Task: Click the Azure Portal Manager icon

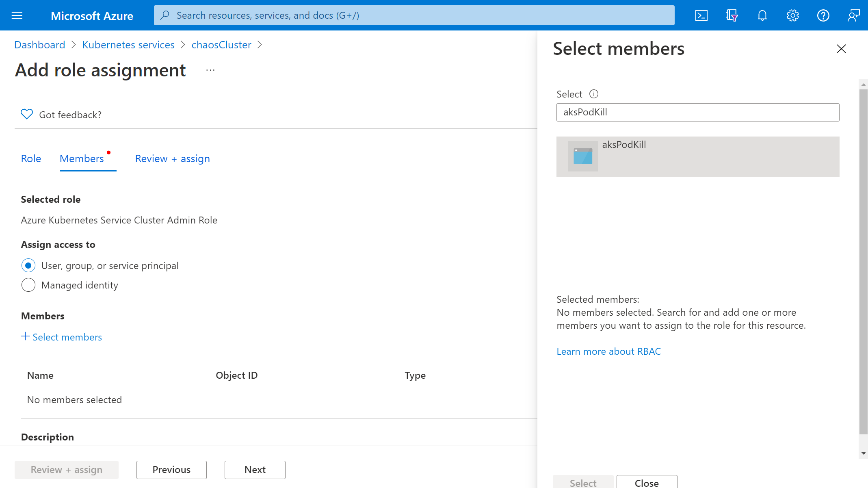Action: click(x=732, y=15)
